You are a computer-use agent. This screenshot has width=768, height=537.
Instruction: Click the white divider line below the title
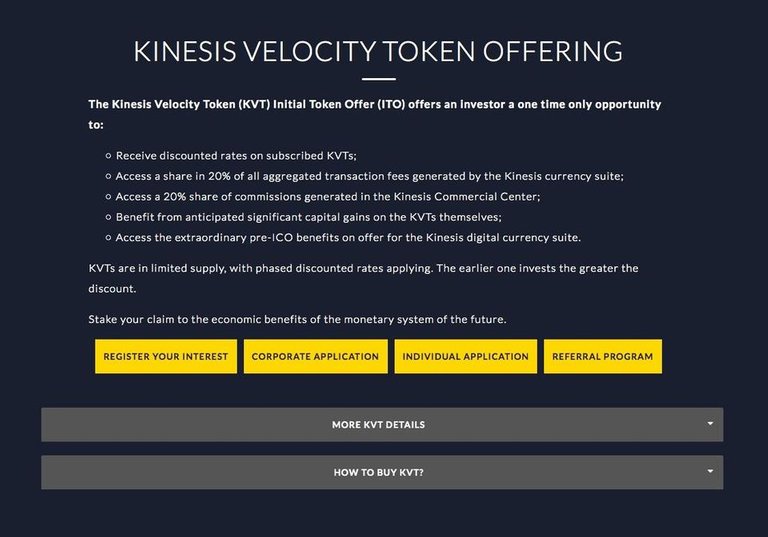pos(379,79)
